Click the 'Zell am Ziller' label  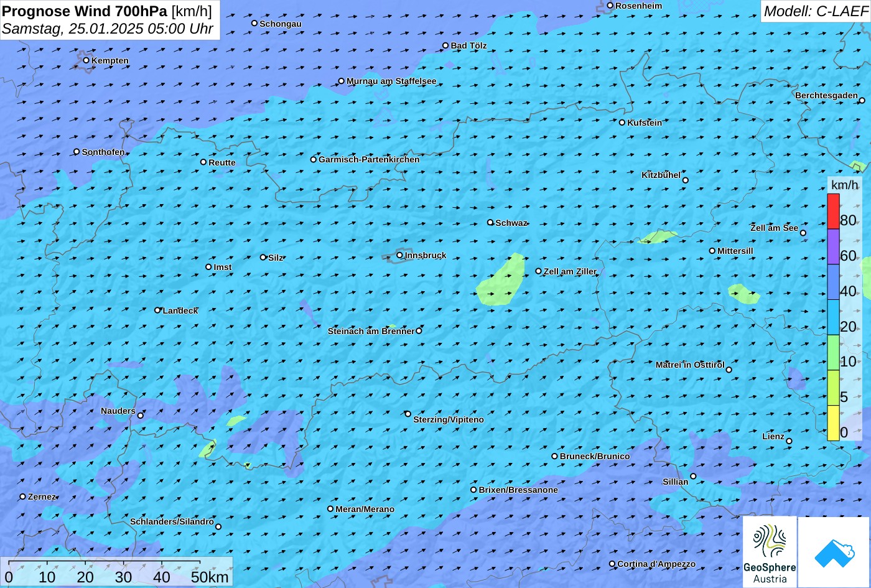point(570,271)
